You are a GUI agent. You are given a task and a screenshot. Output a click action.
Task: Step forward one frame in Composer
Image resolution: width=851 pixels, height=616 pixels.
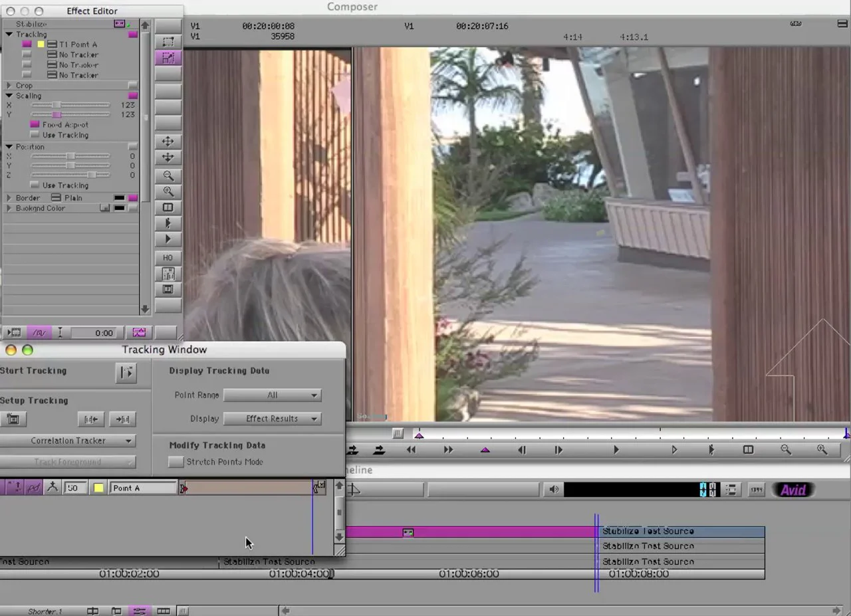tap(558, 450)
